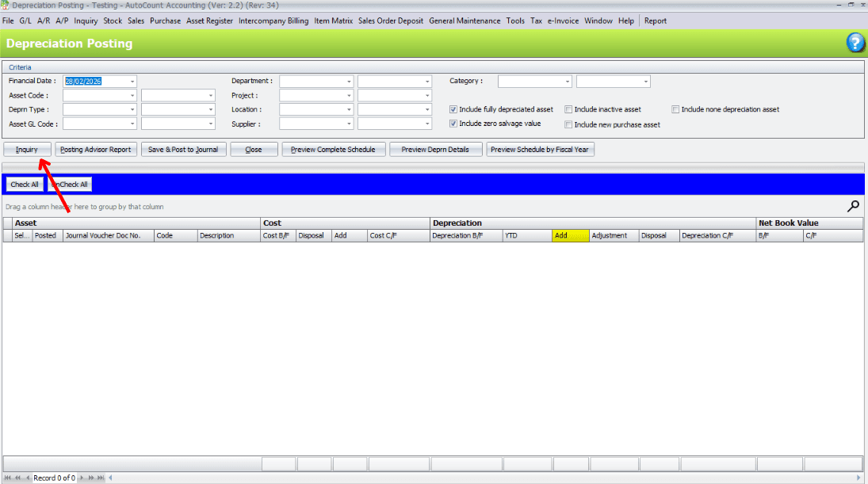Viewport: 868px width, 484px height.
Task: Enable Include inactive asset checkbox
Action: (568, 109)
